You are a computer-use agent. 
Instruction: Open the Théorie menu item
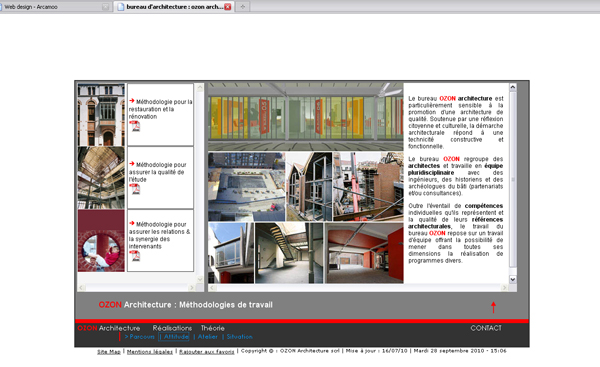212,328
